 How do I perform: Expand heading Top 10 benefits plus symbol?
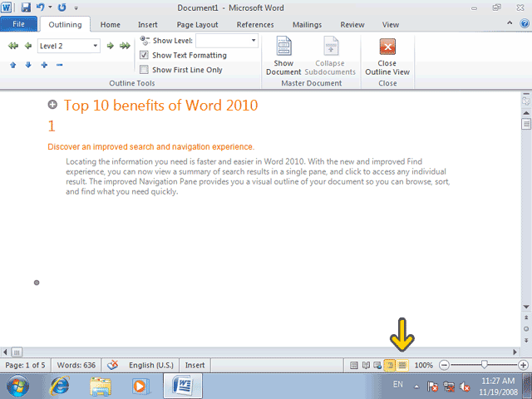[x=52, y=105]
